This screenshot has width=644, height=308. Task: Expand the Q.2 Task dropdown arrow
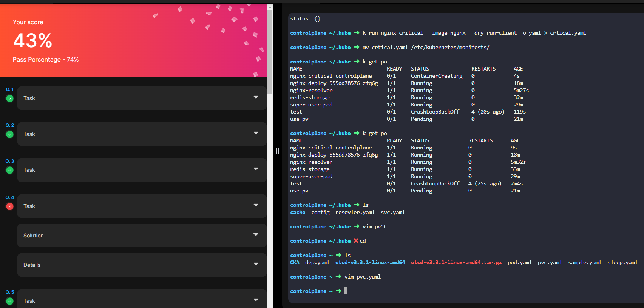coord(256,133)
